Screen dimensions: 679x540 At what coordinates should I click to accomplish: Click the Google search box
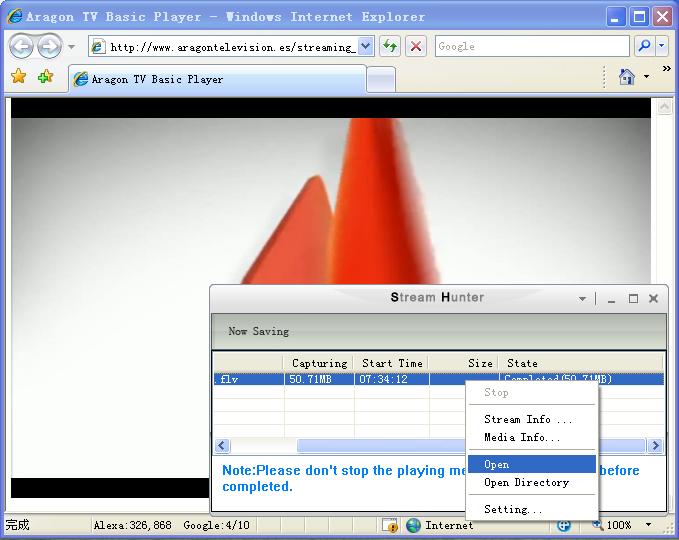tap(532, 46)
